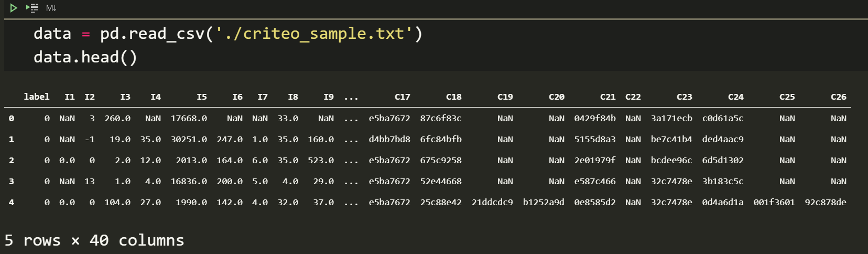The image size is (868, 254).
Task: Select cell value 3a171ecb in C23
Action: [671, 119]
